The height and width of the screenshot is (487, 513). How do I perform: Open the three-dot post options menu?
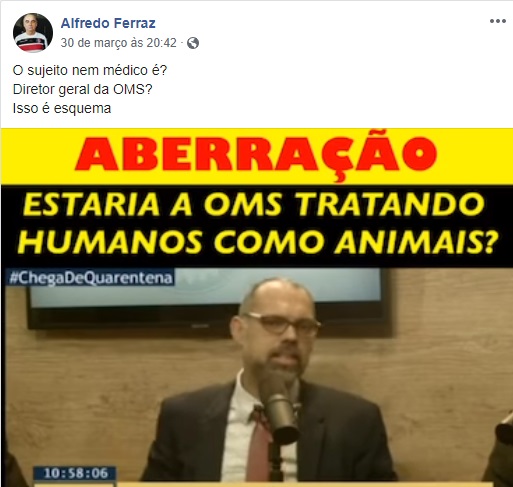tap(498, 21)
